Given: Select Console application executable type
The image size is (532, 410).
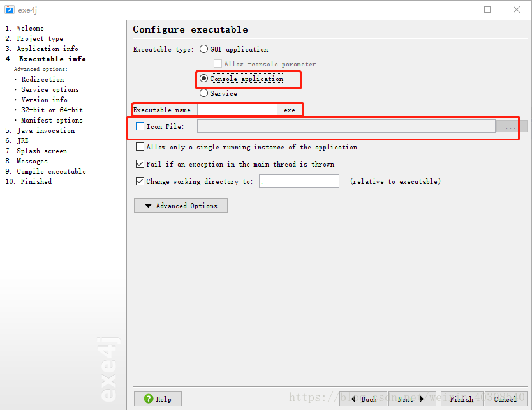Looking at the screenshot, I should point(203,79).
